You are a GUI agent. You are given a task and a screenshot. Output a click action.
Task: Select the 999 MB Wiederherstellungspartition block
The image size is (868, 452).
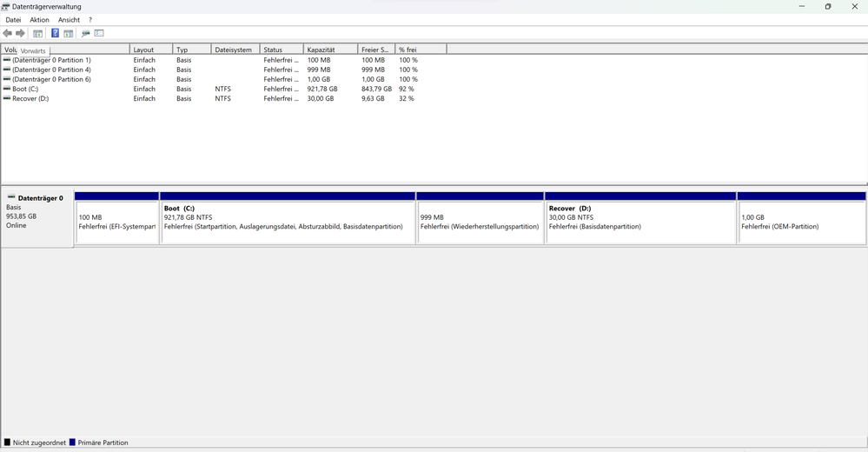[480, 223]
